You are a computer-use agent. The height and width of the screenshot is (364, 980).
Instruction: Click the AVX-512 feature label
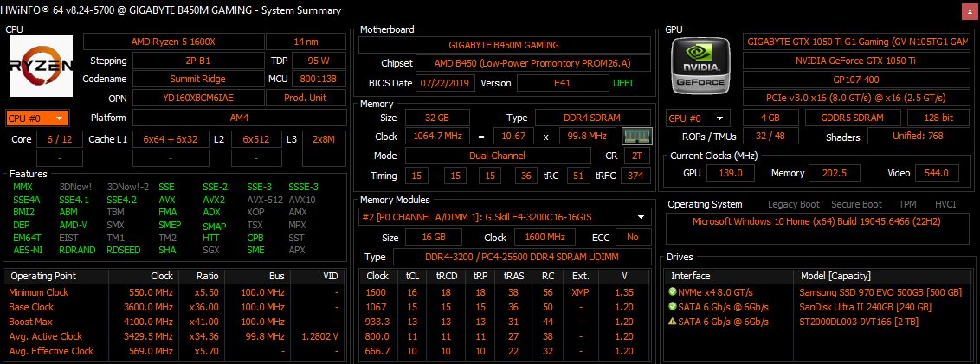click(x=264, y=201)
